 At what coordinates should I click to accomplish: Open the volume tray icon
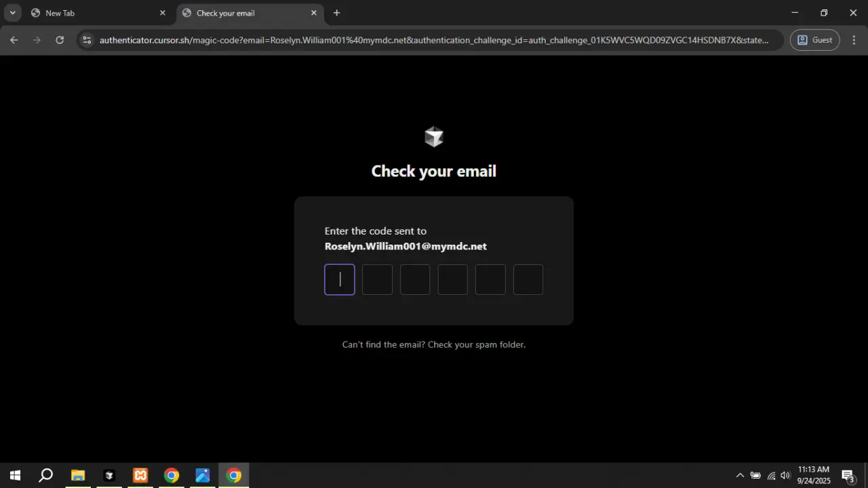click(x=786, y=475)
